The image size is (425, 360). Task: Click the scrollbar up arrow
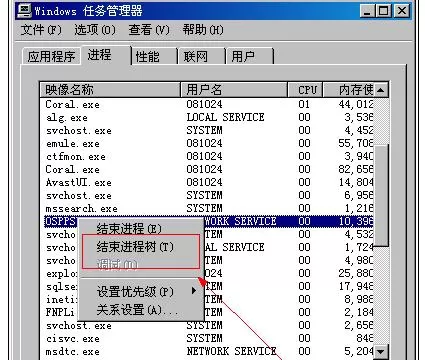(381, 90)
